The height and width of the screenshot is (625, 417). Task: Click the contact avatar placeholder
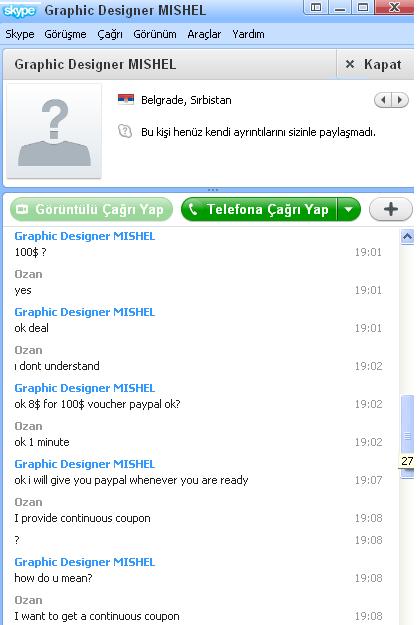[54, 131]
